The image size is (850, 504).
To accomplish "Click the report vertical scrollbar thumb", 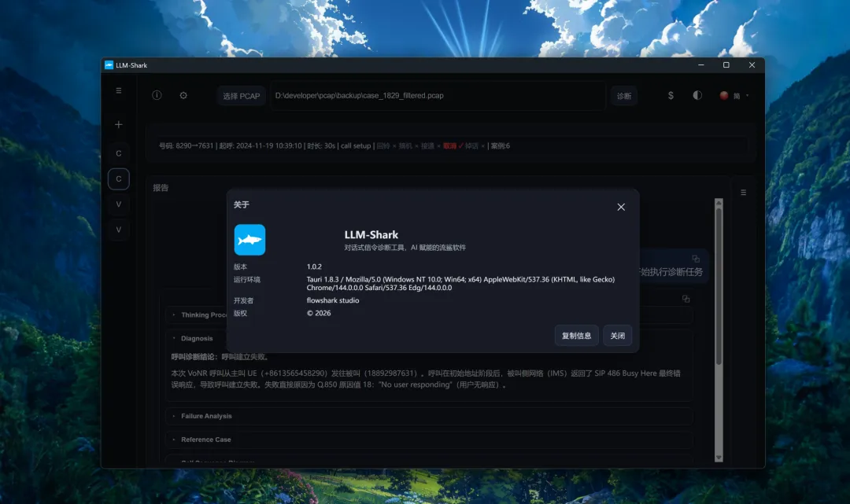I will [719, 286].
